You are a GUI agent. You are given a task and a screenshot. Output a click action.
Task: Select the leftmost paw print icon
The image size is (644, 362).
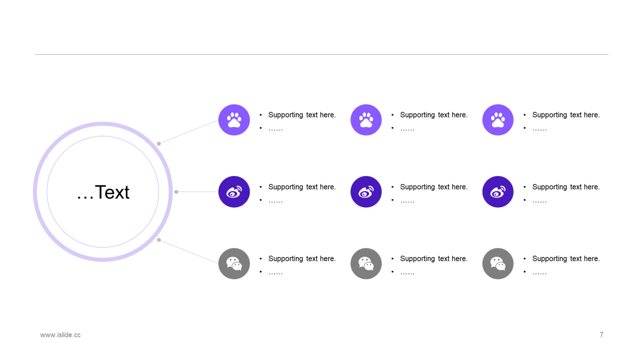[234, 120]
